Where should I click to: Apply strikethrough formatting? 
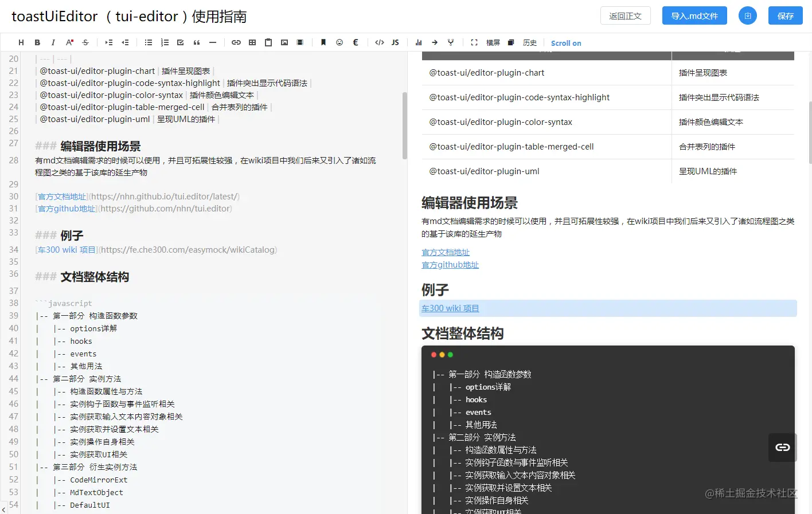85,42
